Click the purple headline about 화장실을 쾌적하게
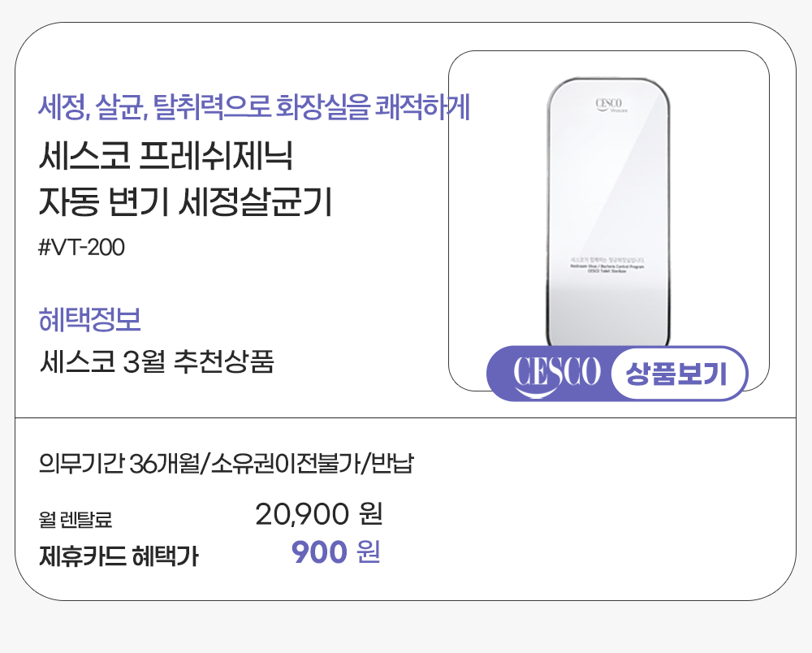Screen dimensions: 812x653 (254, 106)
